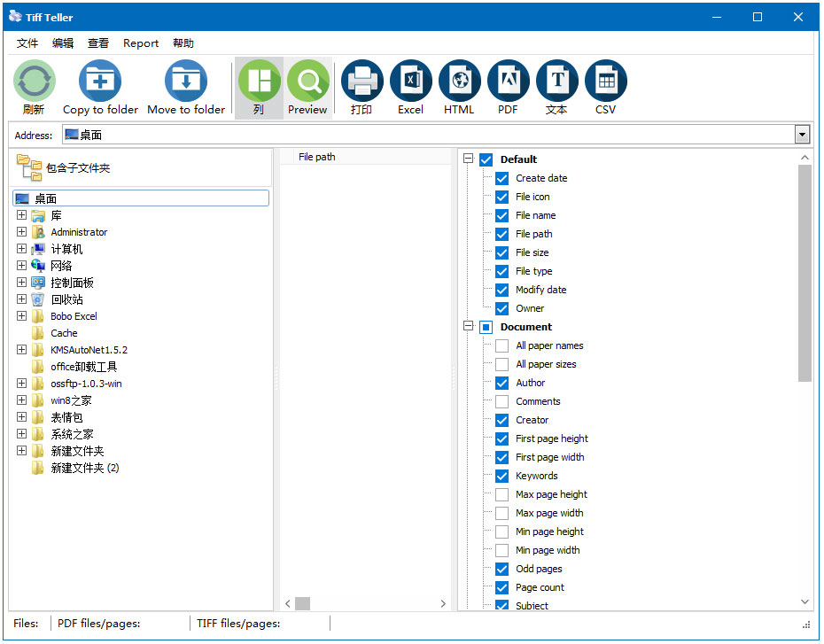Click the file list horizontal scrollbar thumb

[303, 603]
